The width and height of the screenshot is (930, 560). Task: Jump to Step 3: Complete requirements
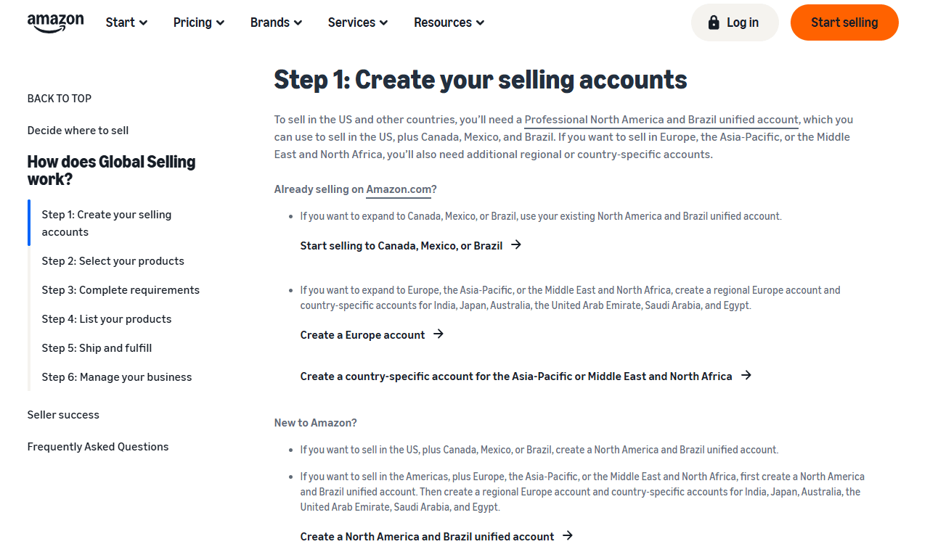pos(121,290)
